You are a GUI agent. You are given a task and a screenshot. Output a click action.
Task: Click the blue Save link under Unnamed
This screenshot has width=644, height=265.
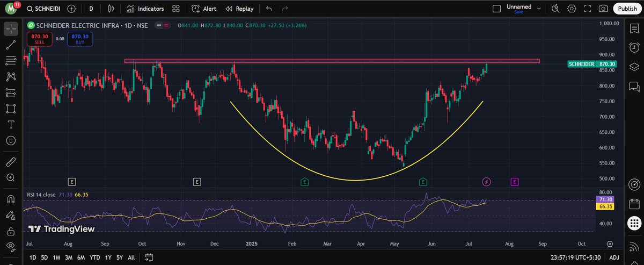tap(518, 12)
